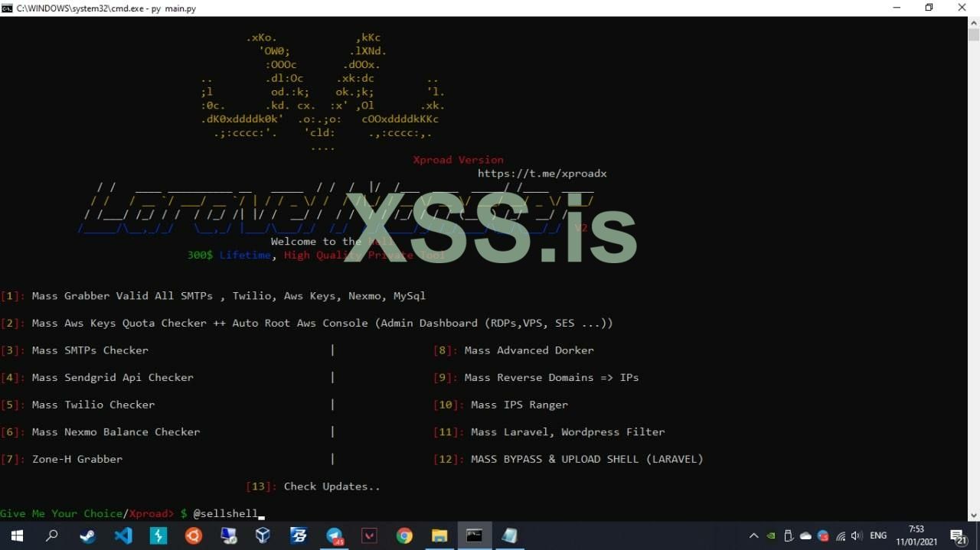980x550 pixels.
Task: Open Wi-Fi network tray icon
Action: (841, 535)
